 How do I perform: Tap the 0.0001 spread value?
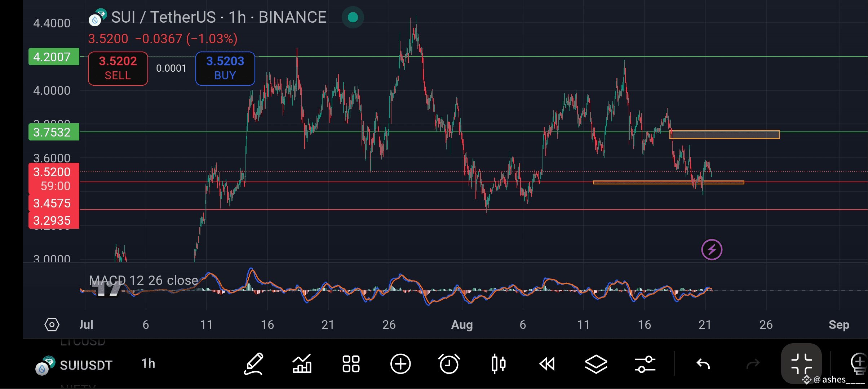coord(171,68)
